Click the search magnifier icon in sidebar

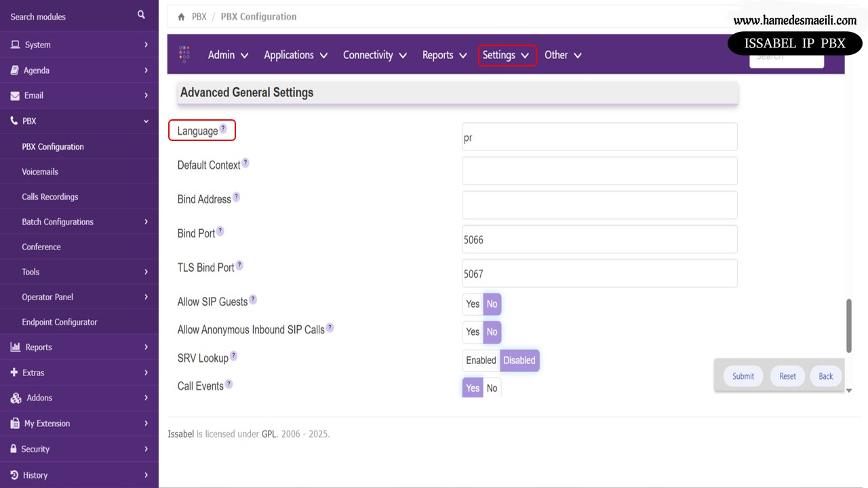point(141,15)
